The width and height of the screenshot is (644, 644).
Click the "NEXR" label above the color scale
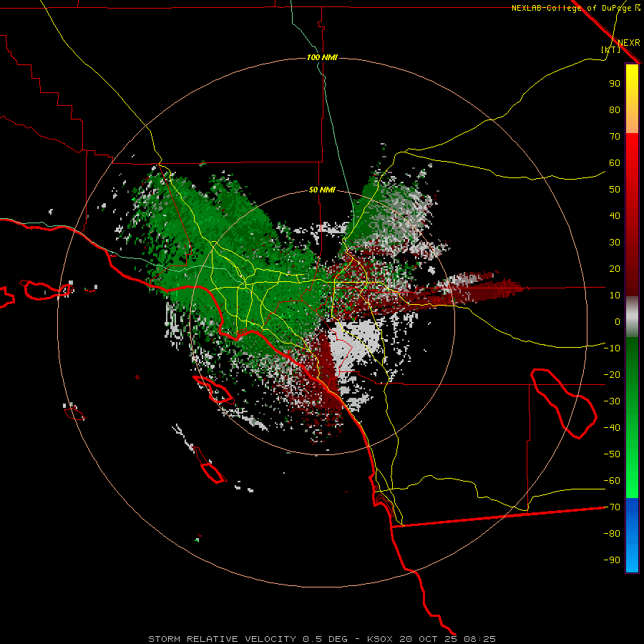(629, 43)
